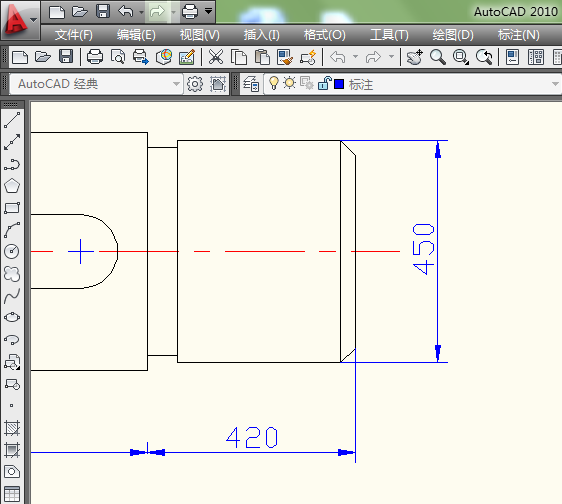Click the blue layer color swatch

tap(339, 84)
